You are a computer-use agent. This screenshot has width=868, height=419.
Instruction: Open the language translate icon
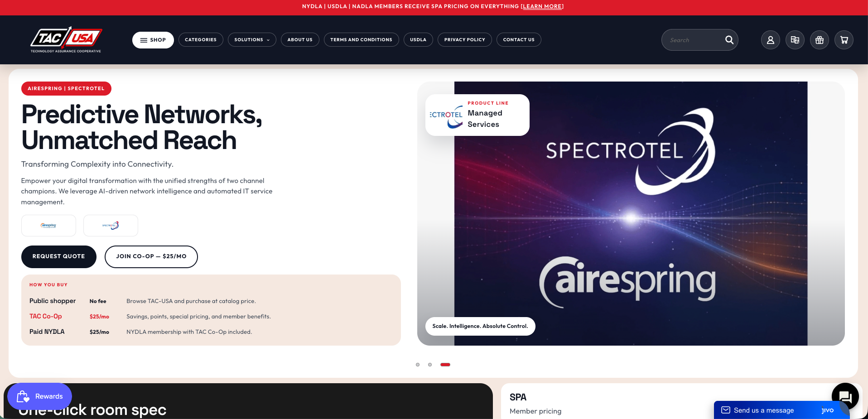coord(795,40)
